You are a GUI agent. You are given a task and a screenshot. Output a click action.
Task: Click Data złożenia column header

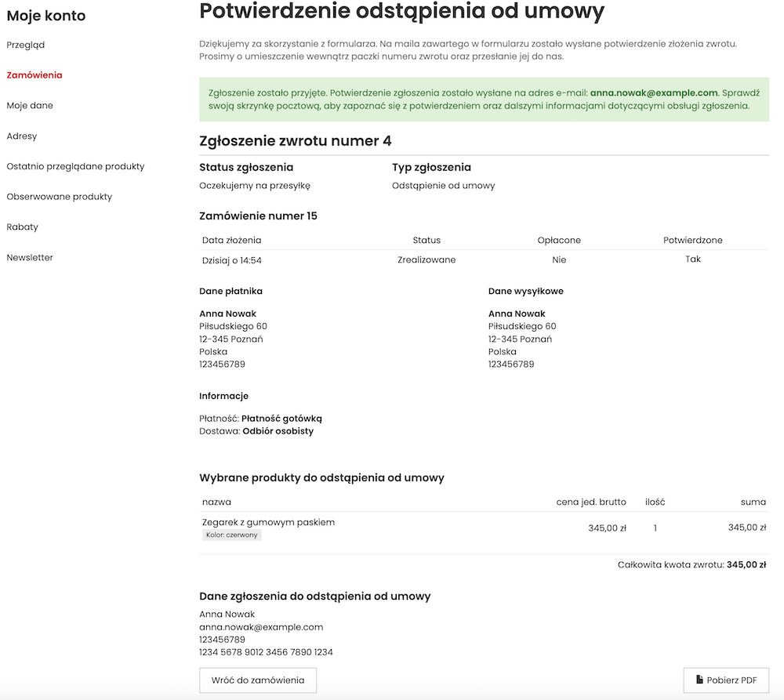coord(231,240)
